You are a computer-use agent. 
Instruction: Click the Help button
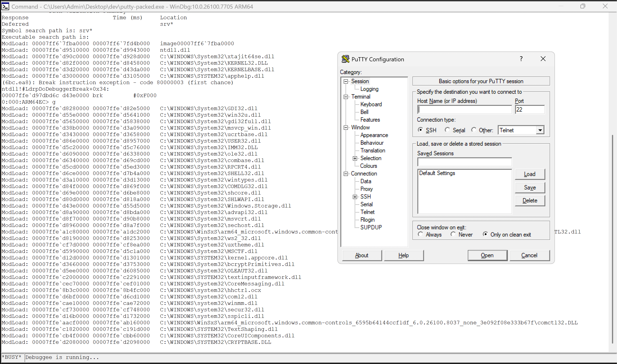point(404,255)
